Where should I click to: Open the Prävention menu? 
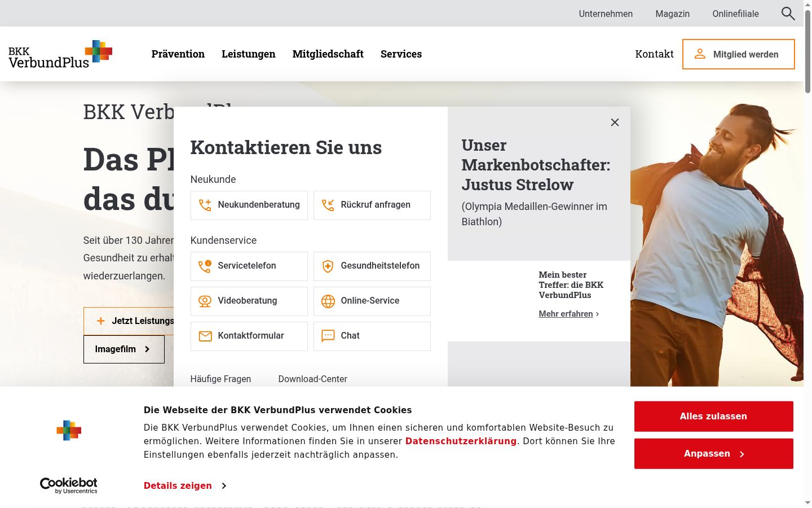pos(178,54)
